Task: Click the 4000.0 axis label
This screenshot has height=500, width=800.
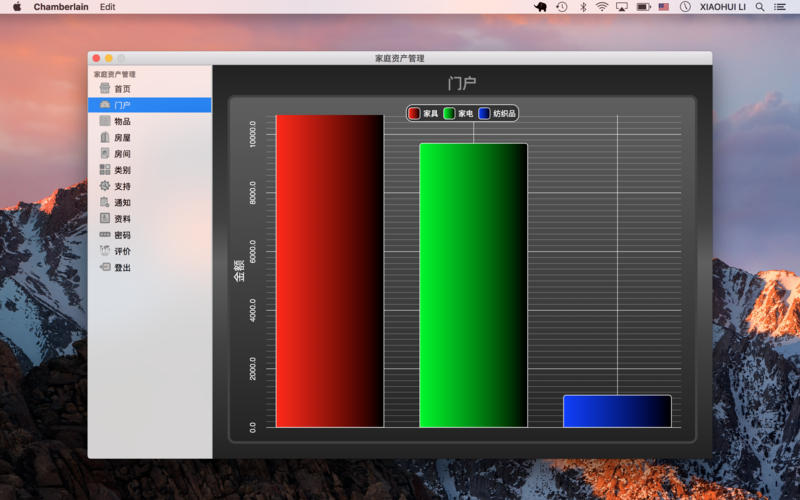Action: click(x=253, y=310)
